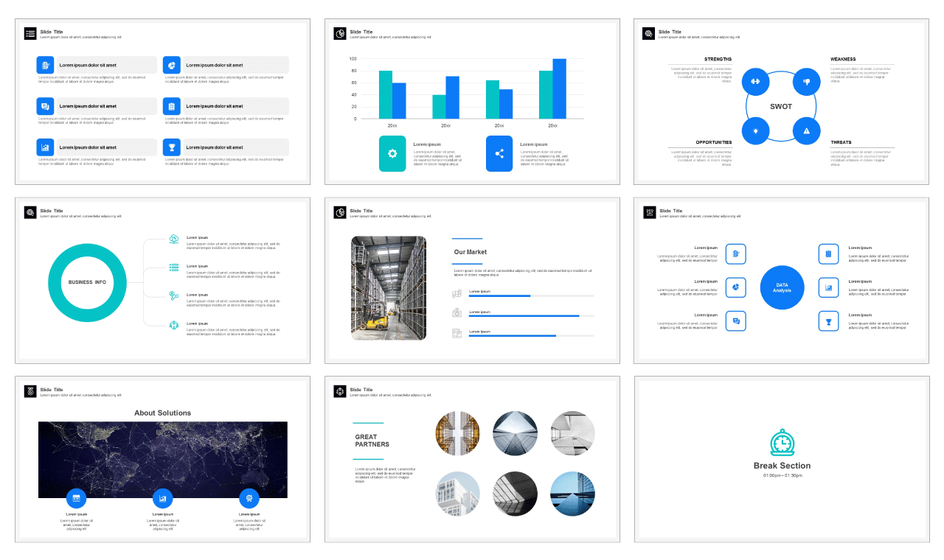Click the black medal header icon on About Solutions slide
944x560 pixels.
click(30, 391)
